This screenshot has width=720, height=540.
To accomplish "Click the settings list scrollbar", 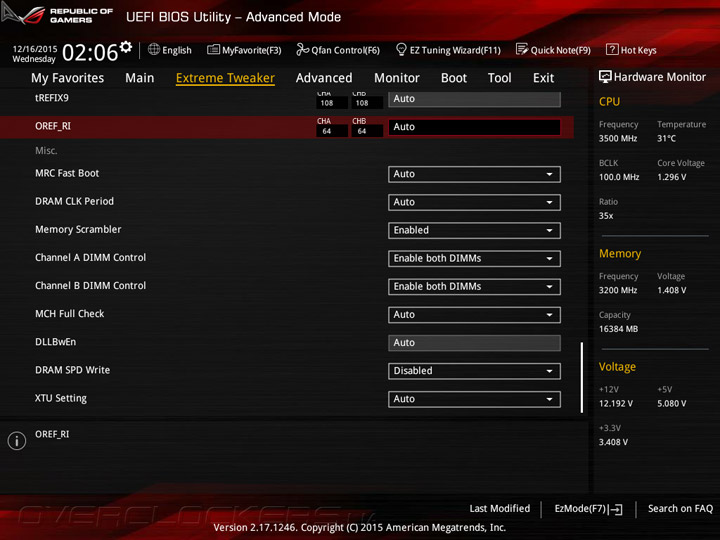I will [x=582, y=377].
